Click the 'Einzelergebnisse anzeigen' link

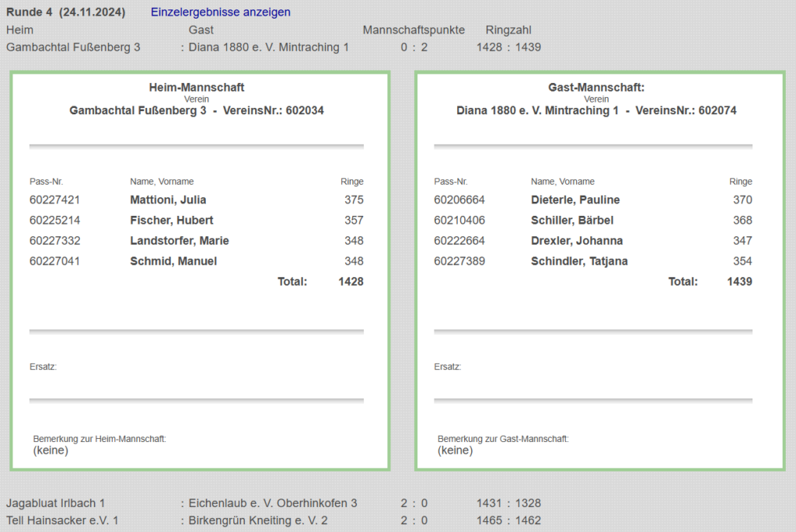tap(221, 12)
